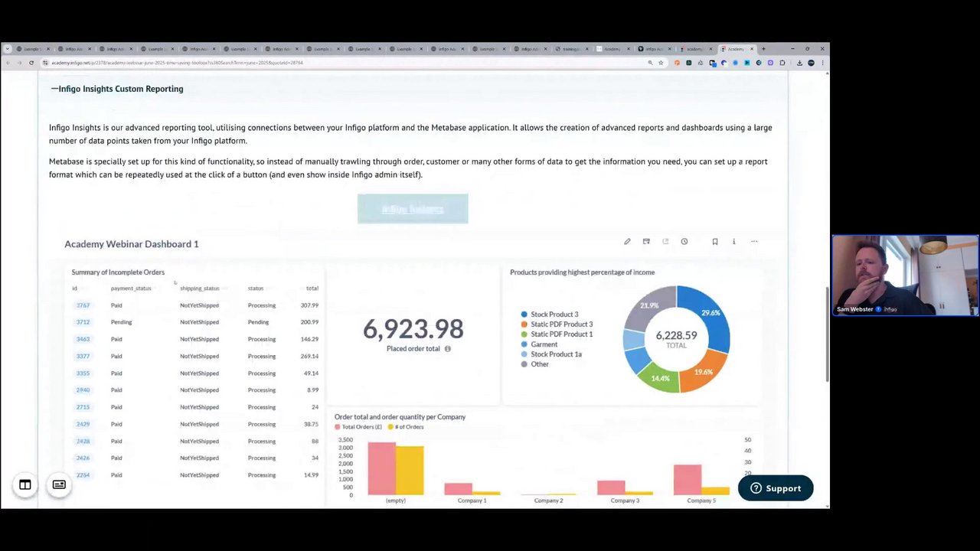
Task: Click the 29.6% blue donut segment
Action: click(710, 313)
